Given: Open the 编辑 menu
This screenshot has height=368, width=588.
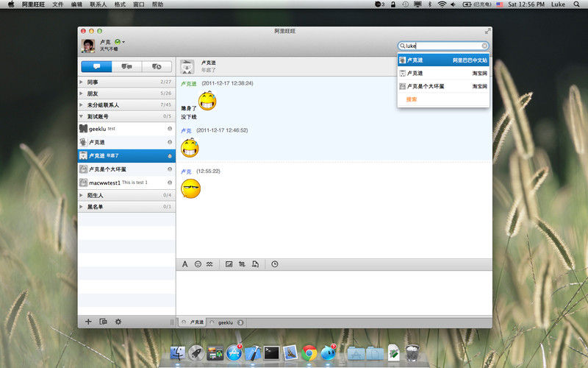Looking at the screenshot, I should [76, 4].
